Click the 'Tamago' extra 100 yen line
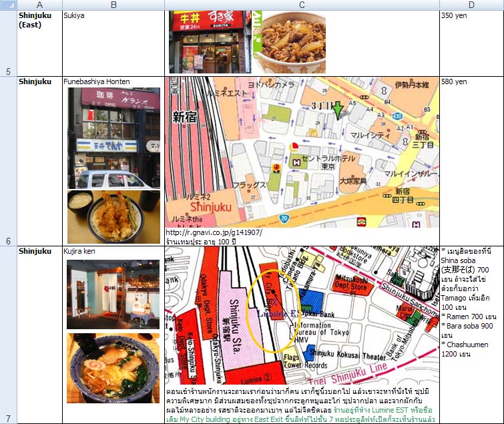Image resolution: width=504 pixels, height=424 pixels. pyautogui.click(x=465, y=302)
